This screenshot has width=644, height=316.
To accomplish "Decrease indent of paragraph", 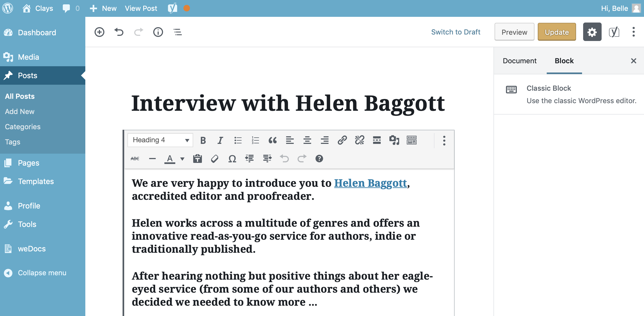I will 249,159.
